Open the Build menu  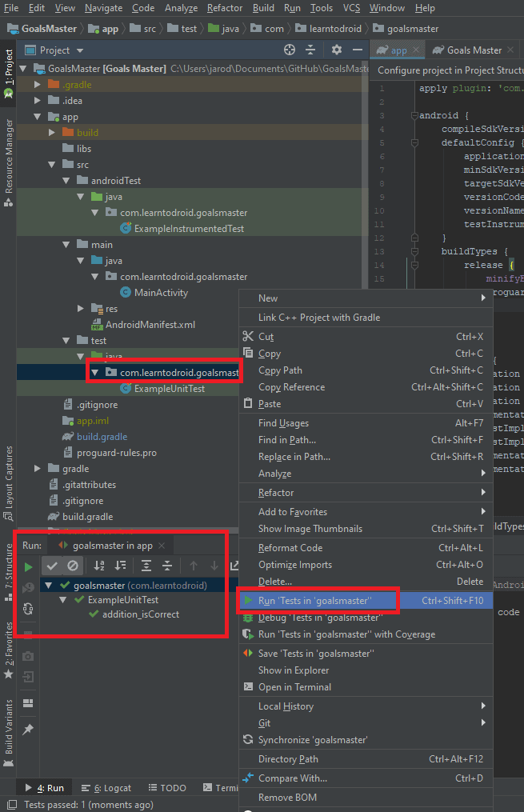(x=263, y=8)
